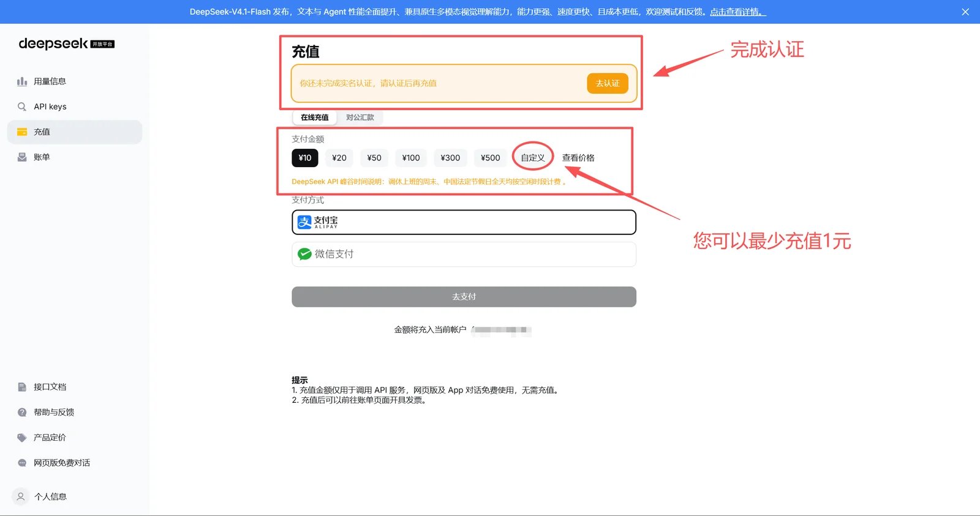Open the 个人信息 avatar icon

[21, 496]
